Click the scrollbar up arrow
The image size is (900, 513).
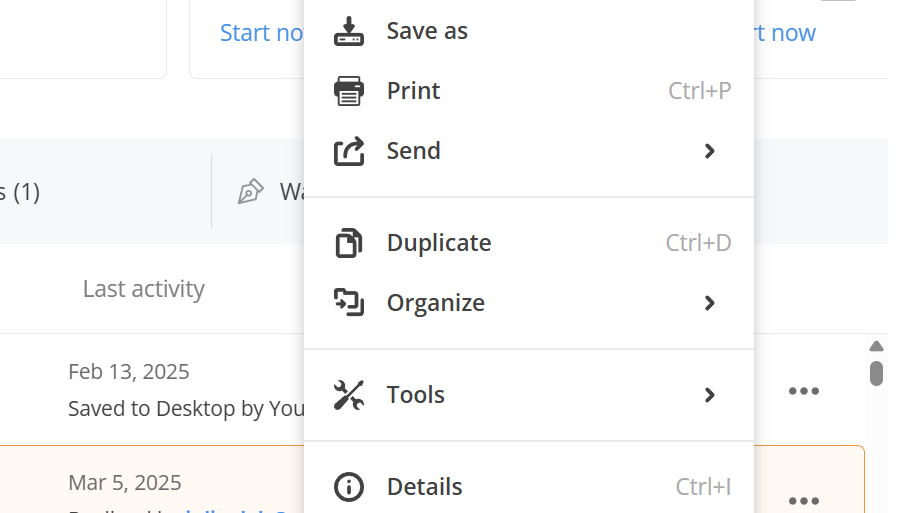pyautogui.click(x=876, y=346)
